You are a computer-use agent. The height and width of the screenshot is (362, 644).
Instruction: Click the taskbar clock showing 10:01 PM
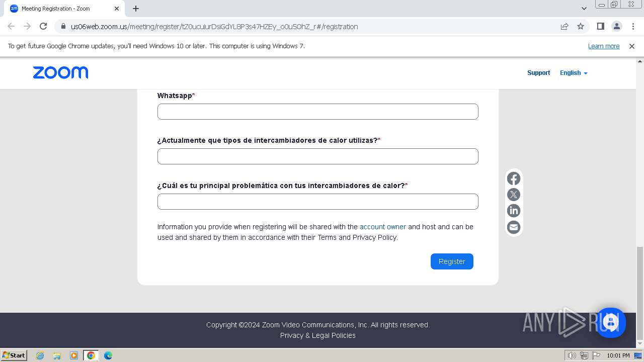pyautogui.click(x=618, y=355)
